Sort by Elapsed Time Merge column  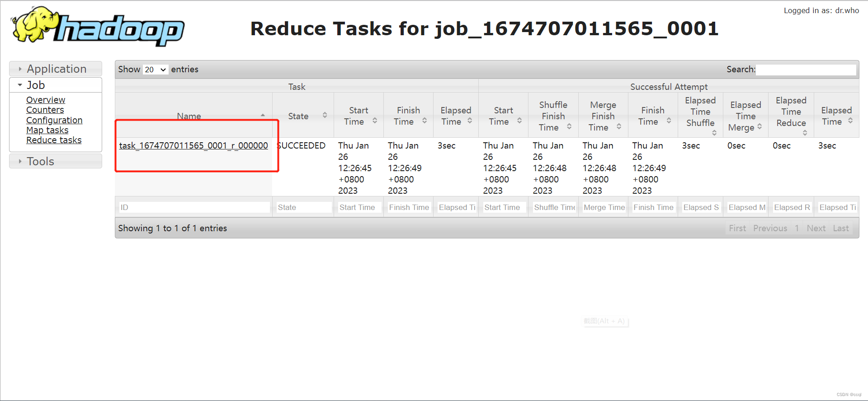(x=745, y=116)
